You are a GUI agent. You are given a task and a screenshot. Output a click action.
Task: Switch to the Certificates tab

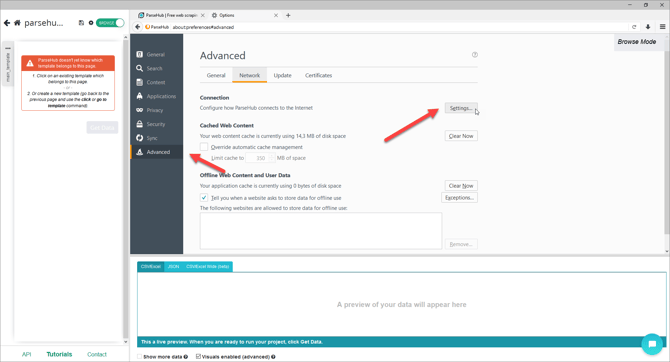tap(318, 75)
